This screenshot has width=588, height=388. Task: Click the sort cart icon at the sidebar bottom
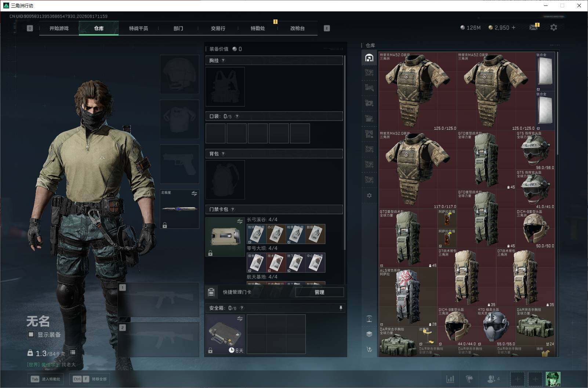pyautogui.click(x=369, y=349)
